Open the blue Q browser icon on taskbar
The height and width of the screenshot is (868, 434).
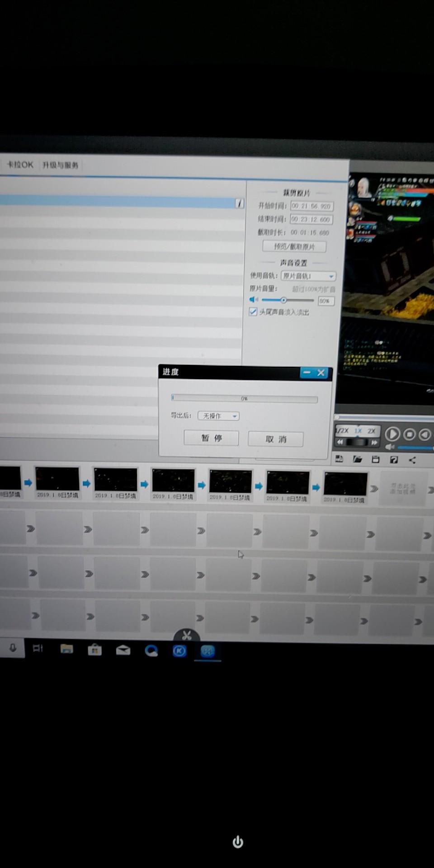(x=151, y=651)
